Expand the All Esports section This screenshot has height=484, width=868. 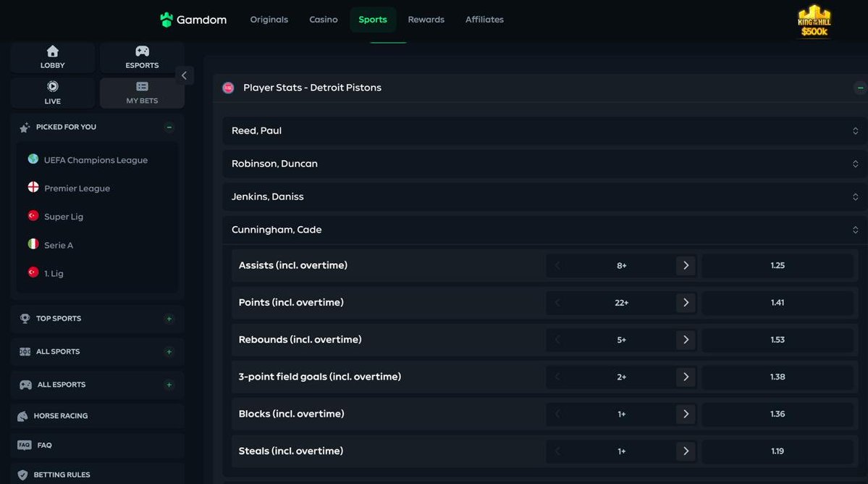(169, 385)
